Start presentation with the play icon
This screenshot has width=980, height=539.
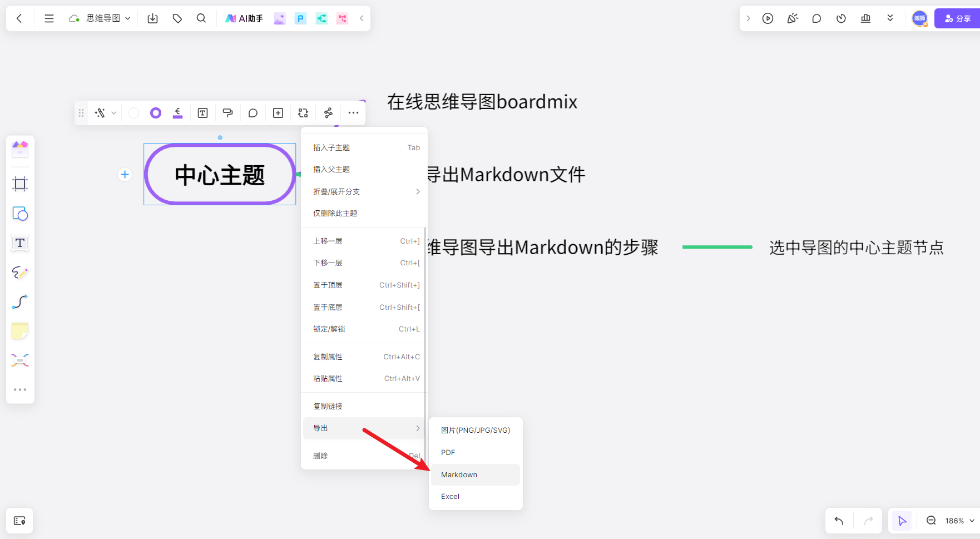coord(768,18)
